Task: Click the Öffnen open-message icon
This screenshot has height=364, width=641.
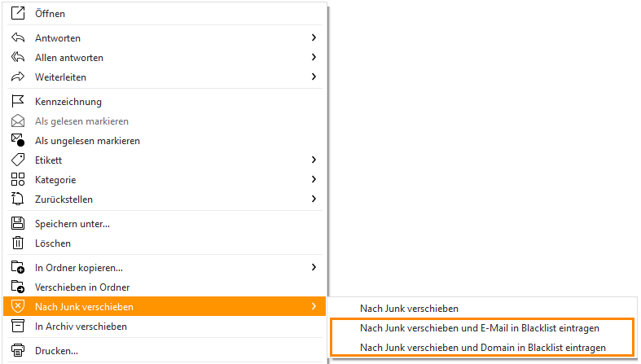Action: tap(18, 13)
